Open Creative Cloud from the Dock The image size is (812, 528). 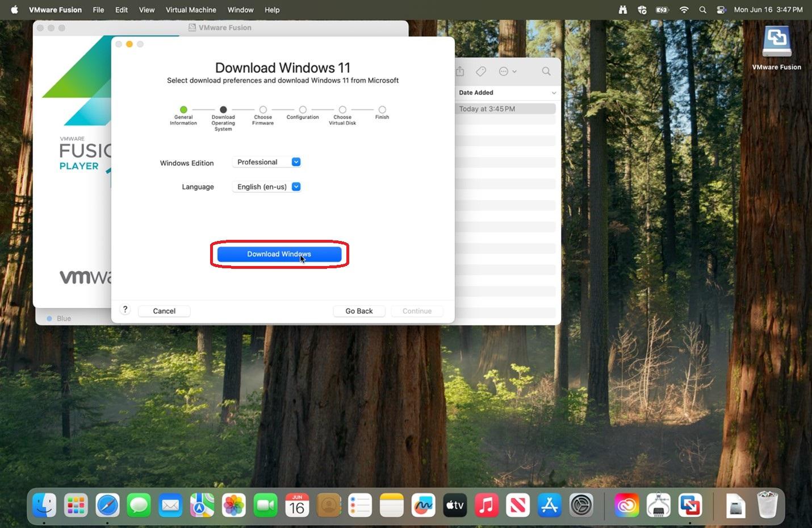click(x=627, y=505)
